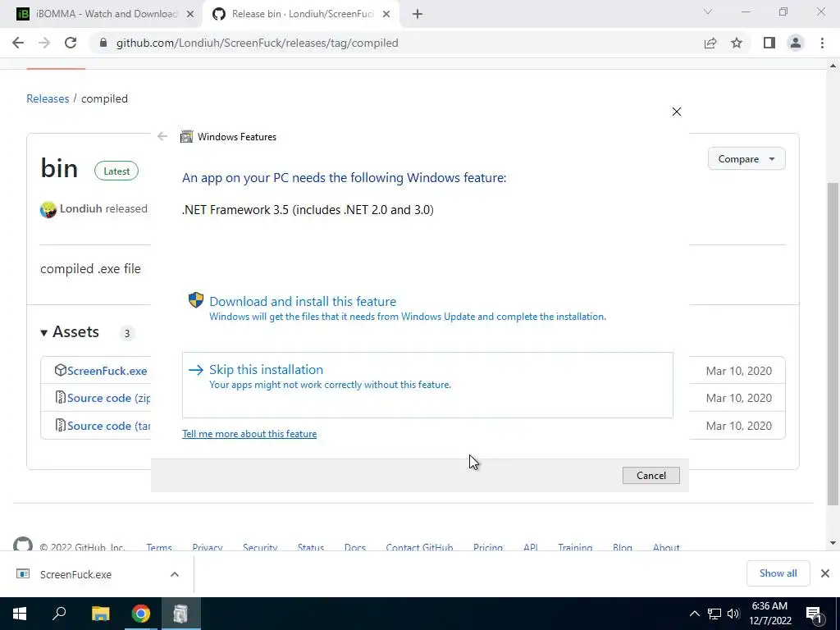Reload the current page
Viewport: 840px width, 630px height.
tap(71, 43)
